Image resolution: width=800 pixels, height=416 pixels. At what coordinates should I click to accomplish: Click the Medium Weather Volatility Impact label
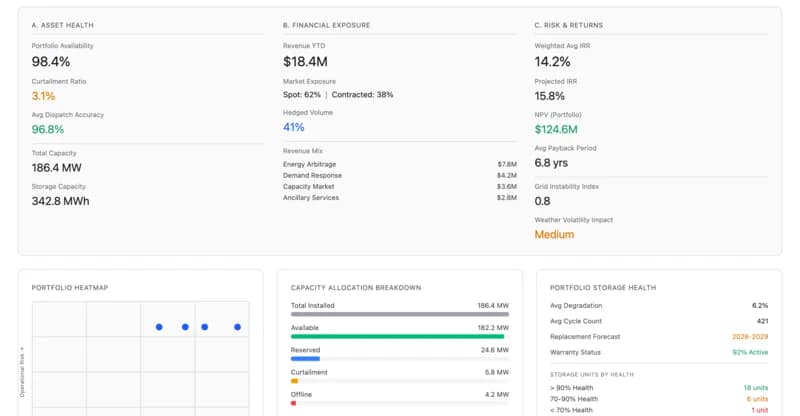554,234
